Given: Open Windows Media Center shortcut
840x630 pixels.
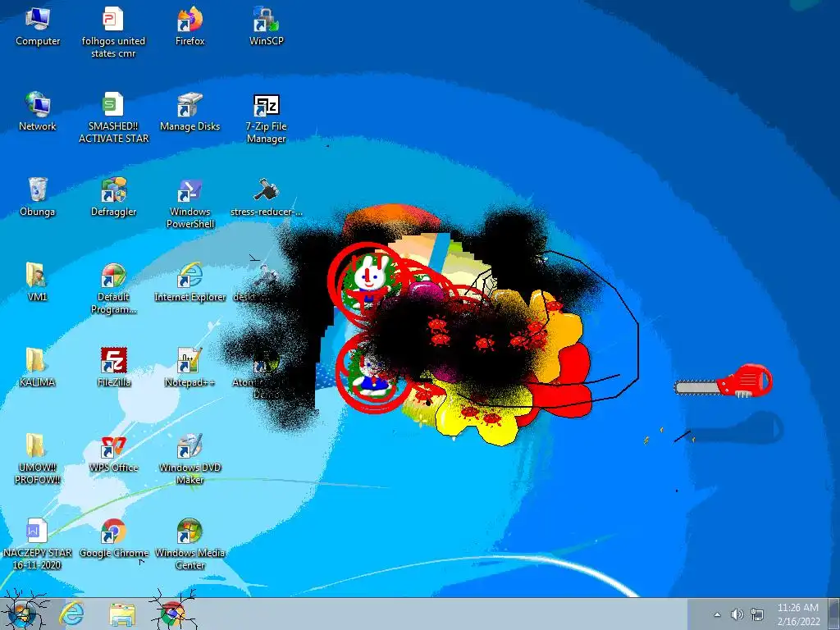Looking at the screenshot, I should (x=189, y=545).
